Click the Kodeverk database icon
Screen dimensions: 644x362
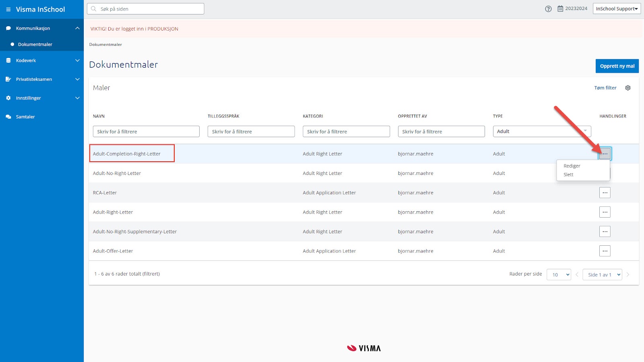(x=8, y=60)
